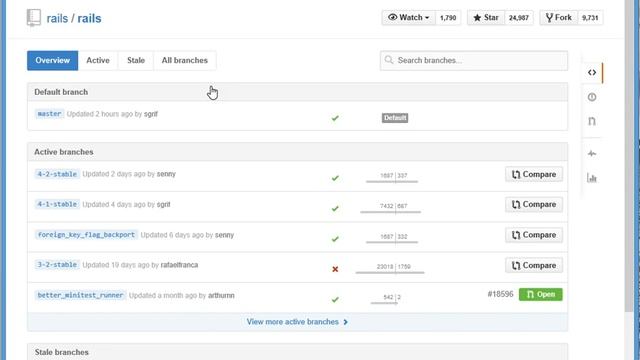Open the better_minitest_runner branch
This screenshot has width=640, height=360.
pyautogui.click(x=80, y=295)
